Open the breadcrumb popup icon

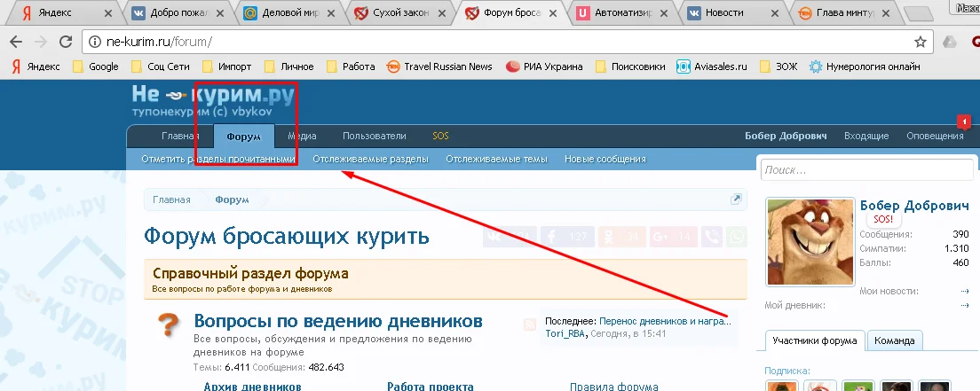[x=736, y=199]
